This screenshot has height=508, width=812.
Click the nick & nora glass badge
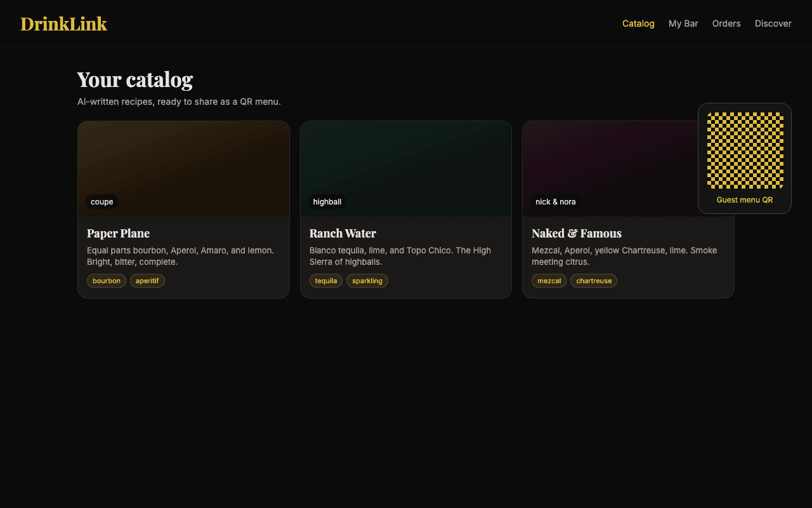click(556, 202)
